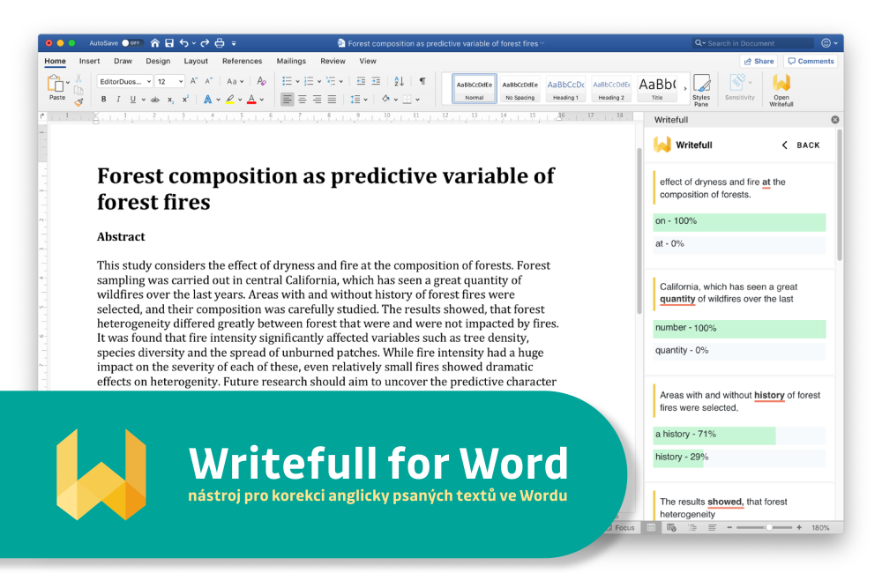Toggle bold formatting
This screenshot has height=588, width=882.
pos(103,100)
